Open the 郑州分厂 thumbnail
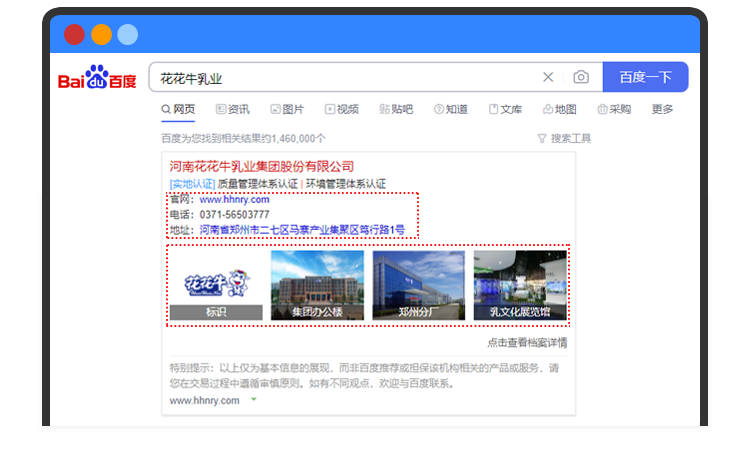This screenshot has height=451, width=750. click(419, 286)
